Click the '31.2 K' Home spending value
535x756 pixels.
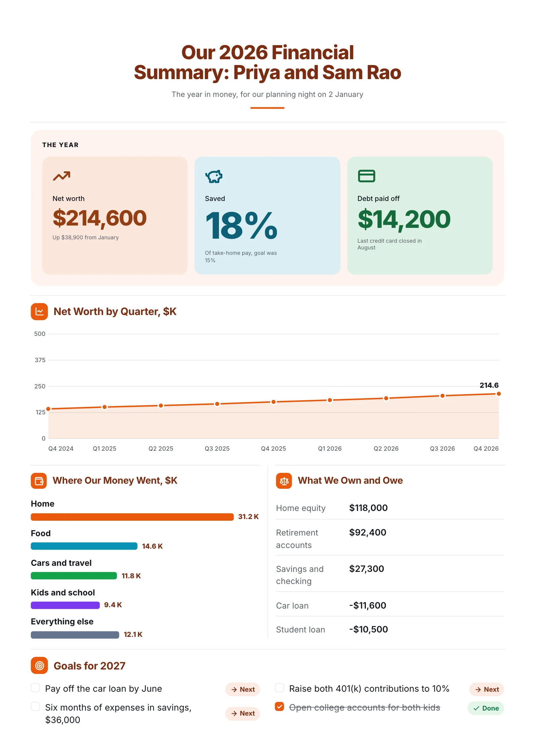pos(248,517)
